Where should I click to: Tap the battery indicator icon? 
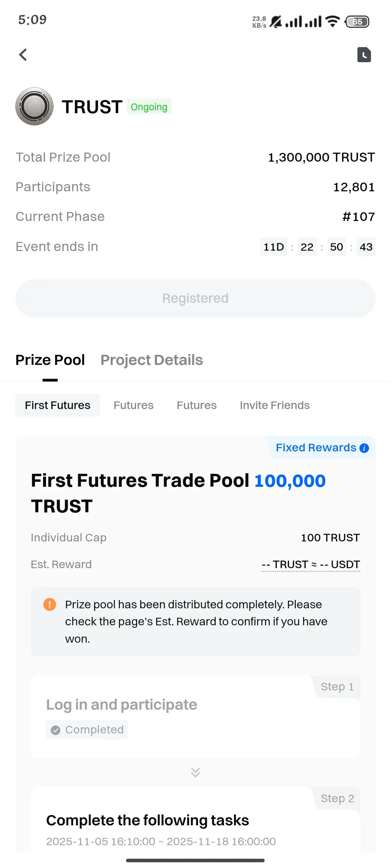point(357,22)
